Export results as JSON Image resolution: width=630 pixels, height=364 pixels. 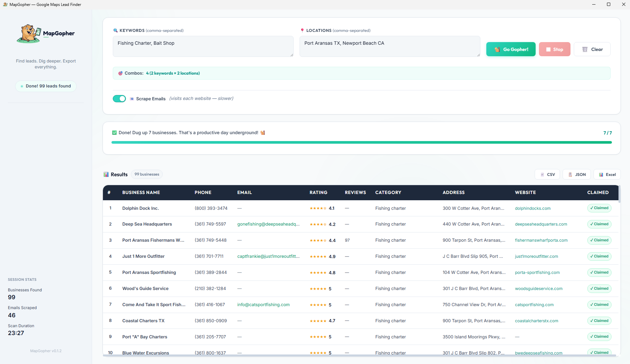click(x=576, y=175)
